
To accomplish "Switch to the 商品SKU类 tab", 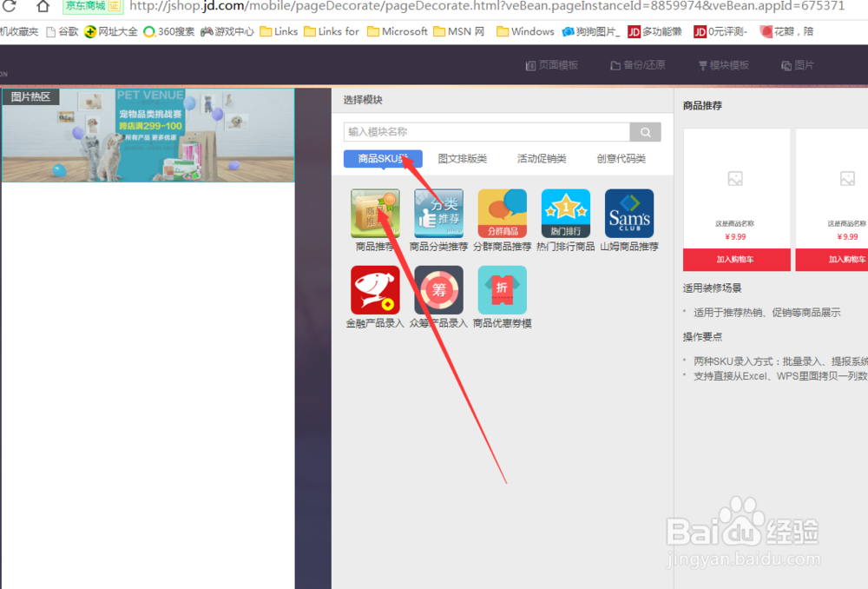I will [383, 159].
